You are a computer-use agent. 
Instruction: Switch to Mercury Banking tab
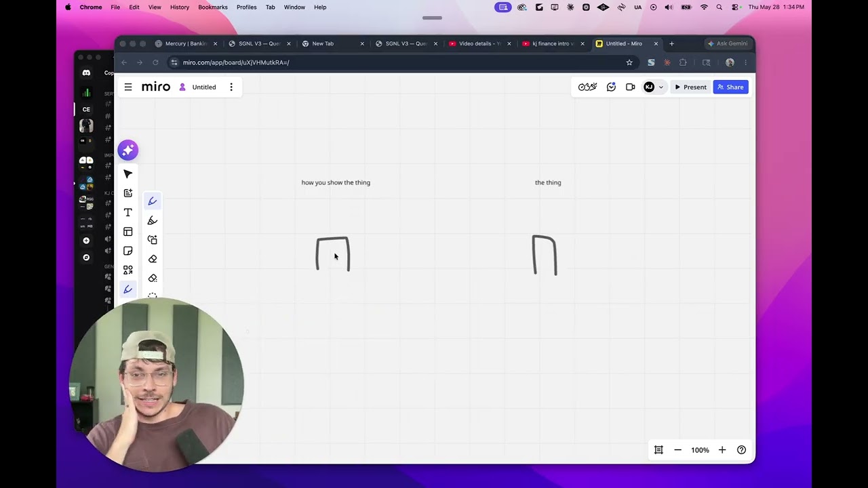click(x=186, y=43)
